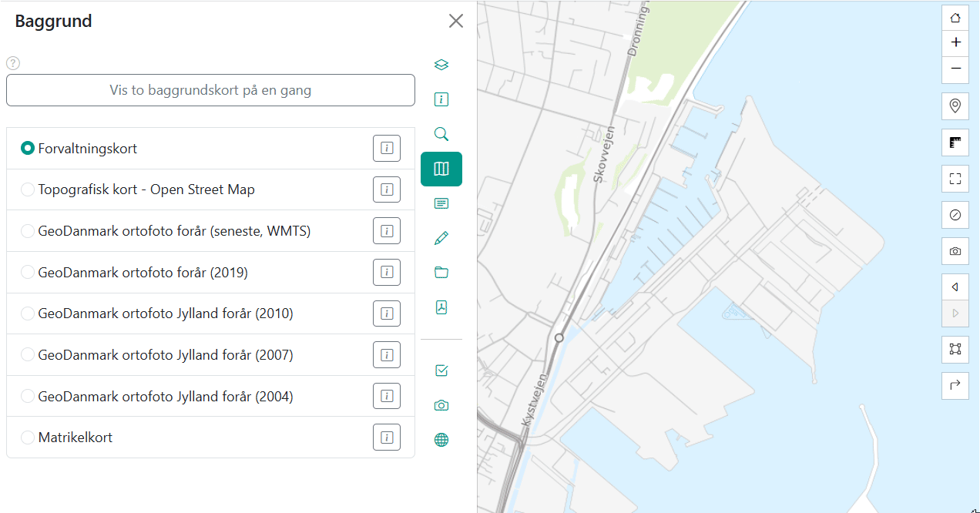Click the checkbox icon in sidebar
This screenshot has height=513, width=980.
(441, 370)
